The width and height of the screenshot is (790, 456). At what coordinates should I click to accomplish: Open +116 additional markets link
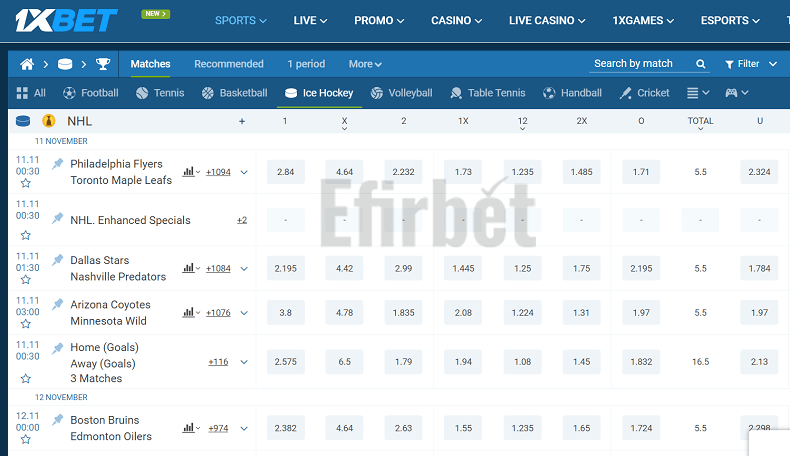coord(218,361)
